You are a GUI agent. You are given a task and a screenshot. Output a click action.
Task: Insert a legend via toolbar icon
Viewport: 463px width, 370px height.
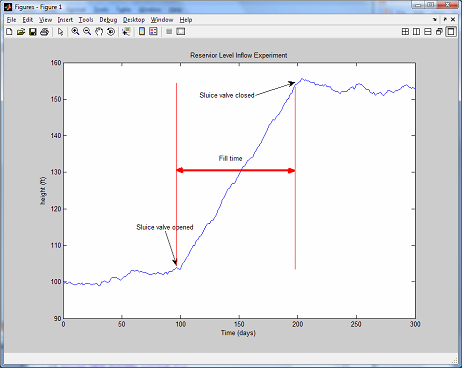tap(153, 32)
